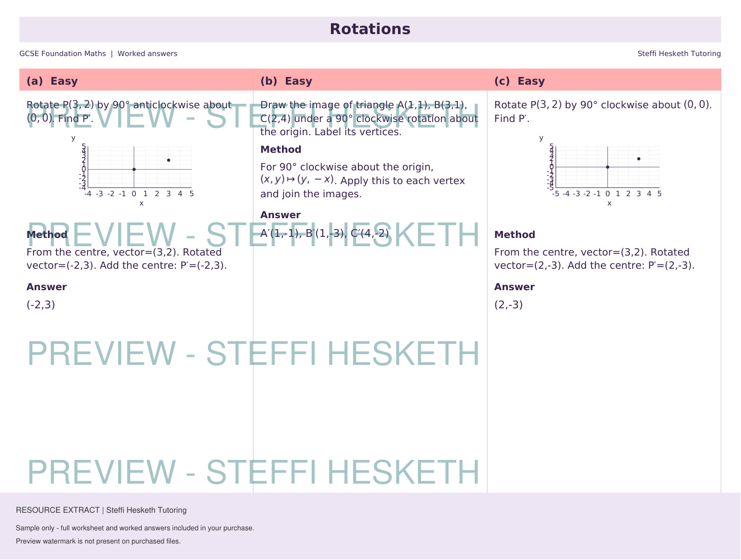741x560 pixels.
Task: Click the origin point on graph (a)
Action: [x=134, y=169]
